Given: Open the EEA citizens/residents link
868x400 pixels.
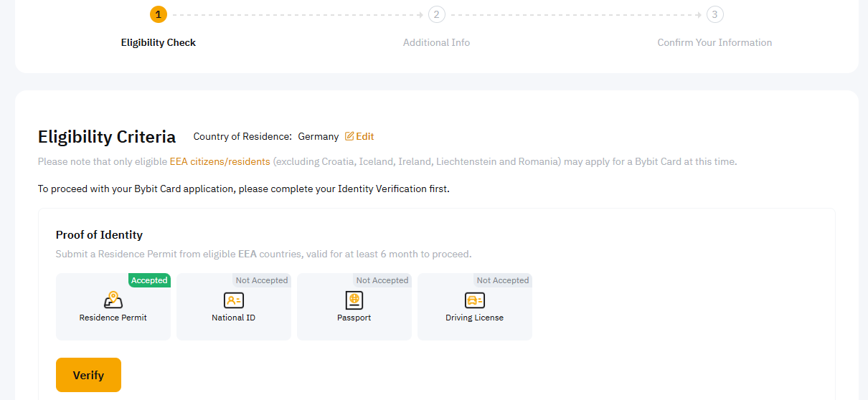Looking at the screenshot, I should pyautogui.click(x=220, y=161).
